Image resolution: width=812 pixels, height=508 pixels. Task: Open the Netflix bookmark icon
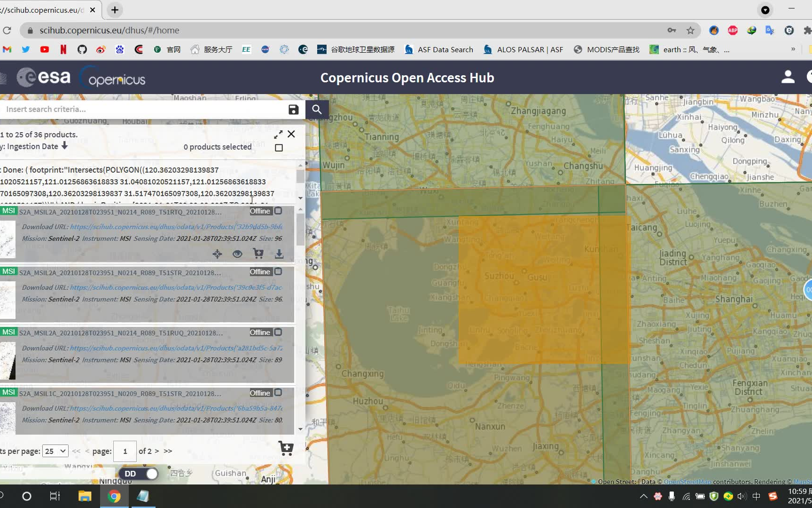tap(63, 49)
